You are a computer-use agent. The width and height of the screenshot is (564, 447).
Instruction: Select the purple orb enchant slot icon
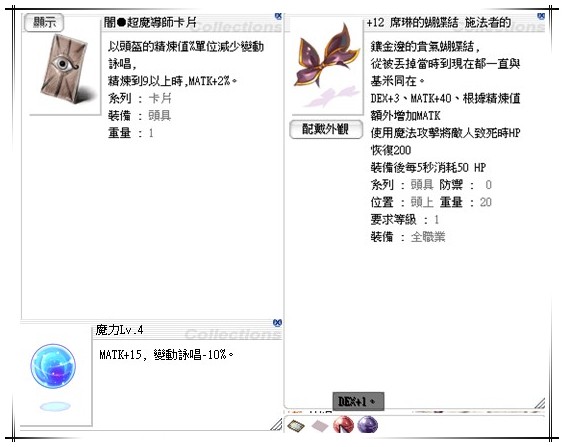(x=368, y=425)
